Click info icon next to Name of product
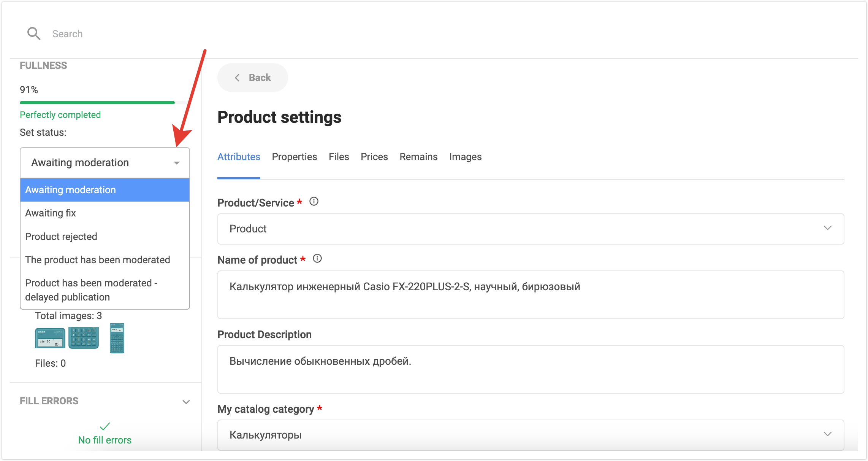Image resolution: width=868 pixels, height=461 pixels. click(317, 259)
